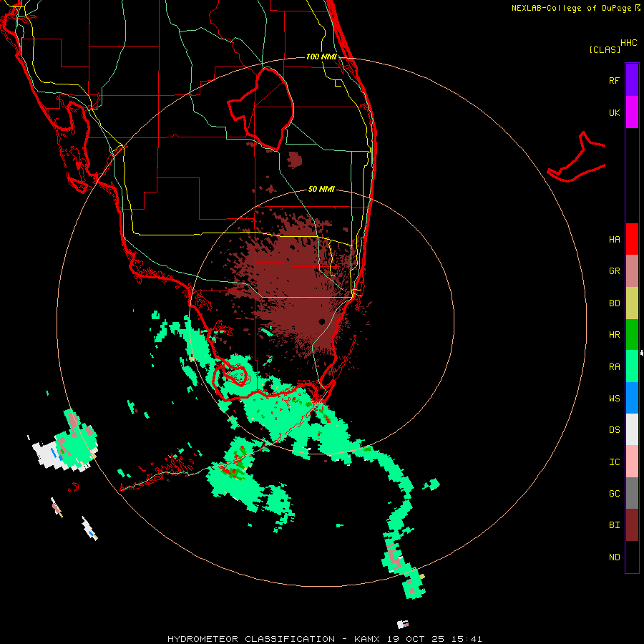Pick the HR dark green legend swatch
This screenshot has height=644, width=644.
(x=632, y=335)
